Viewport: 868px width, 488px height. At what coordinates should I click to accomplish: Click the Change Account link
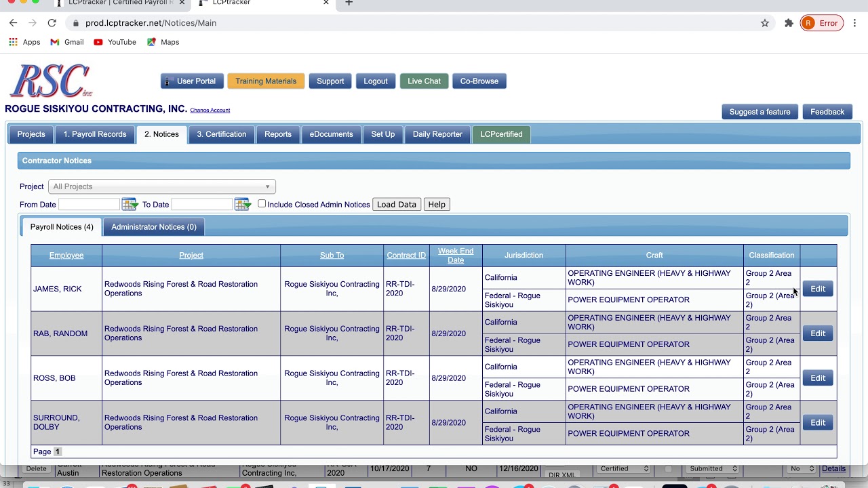click(x=210, y=110)
